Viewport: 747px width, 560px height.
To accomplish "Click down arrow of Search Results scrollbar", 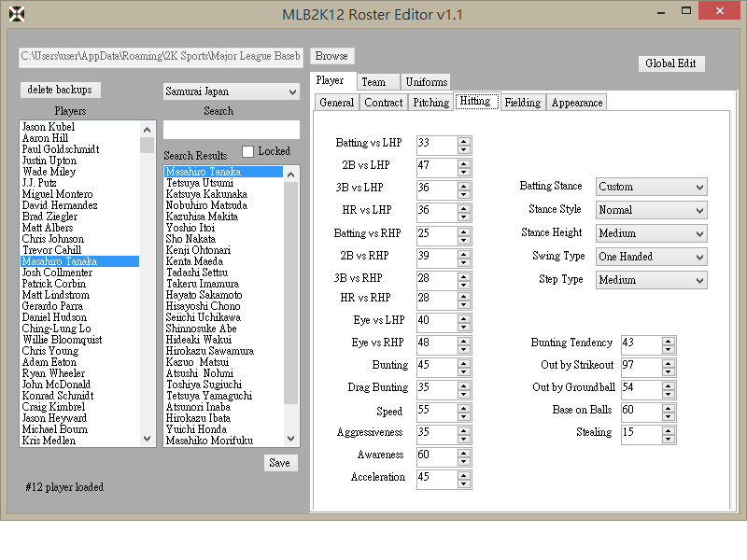I will [291, 439].
